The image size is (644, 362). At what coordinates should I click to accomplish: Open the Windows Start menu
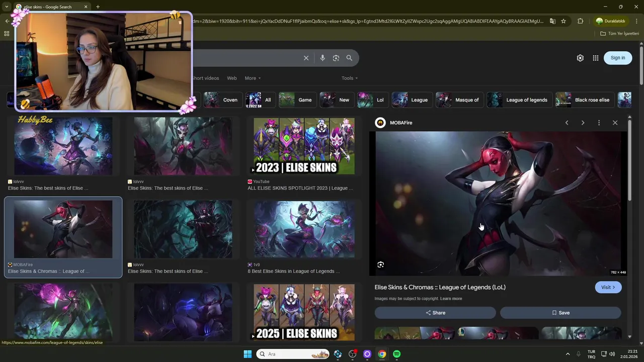point(248,354)
